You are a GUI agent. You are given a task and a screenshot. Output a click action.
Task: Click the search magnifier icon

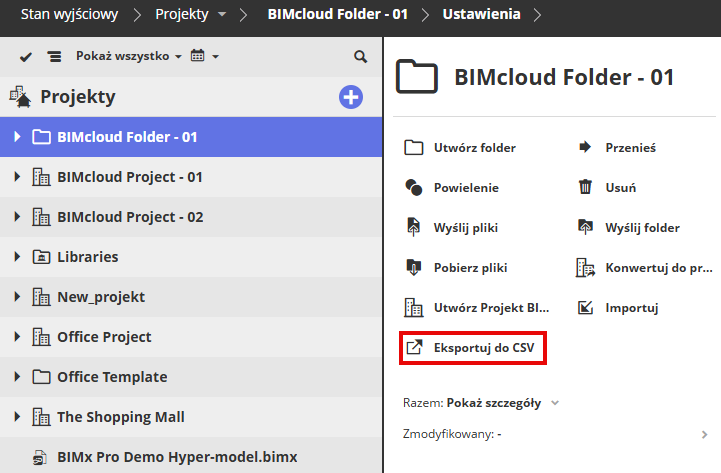(360, 57)
